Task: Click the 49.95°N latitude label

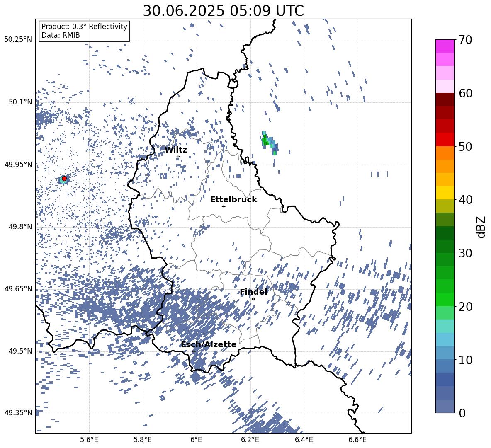Action: click(x=18, y=165)
